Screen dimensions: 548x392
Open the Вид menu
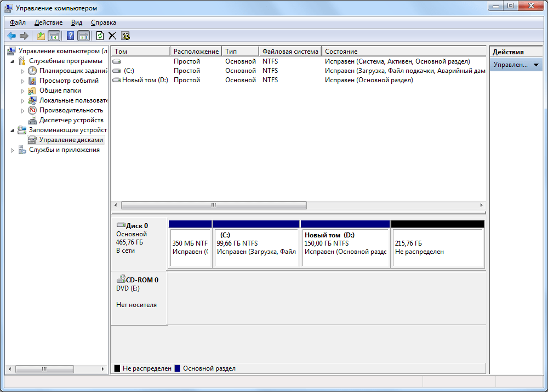(77, 22)
